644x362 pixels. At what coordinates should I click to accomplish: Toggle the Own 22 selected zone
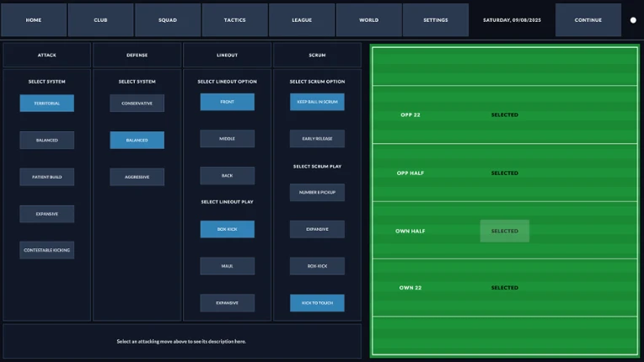(505, 288)
